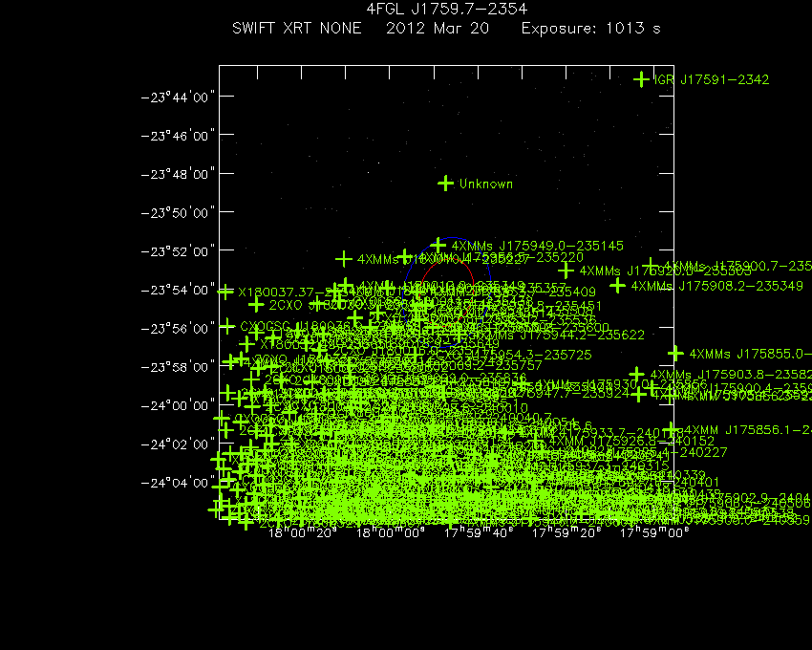Click the -23°54'00" declination axis label
This screenshot has width=812, height=650.
tap(178, 290)
